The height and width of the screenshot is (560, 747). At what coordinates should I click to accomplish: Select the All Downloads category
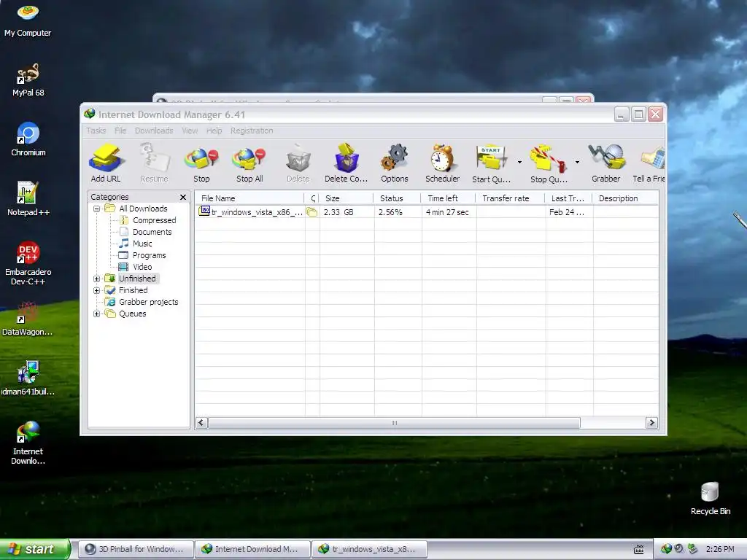coord(143,209)
